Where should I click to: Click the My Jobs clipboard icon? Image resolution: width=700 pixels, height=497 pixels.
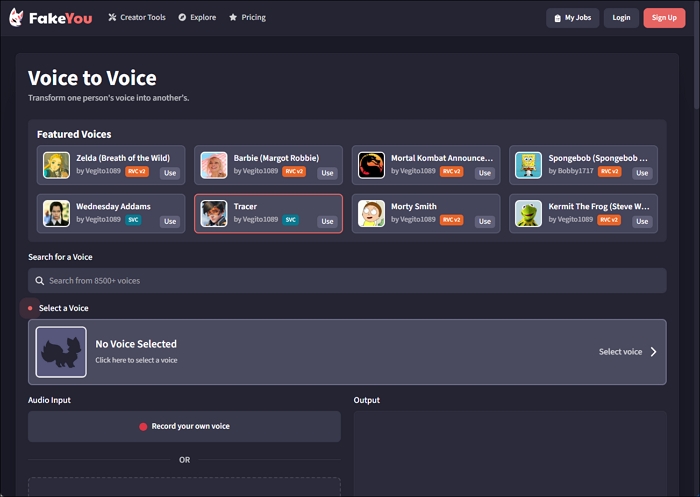pyautogui.click(x=558, y=18)
